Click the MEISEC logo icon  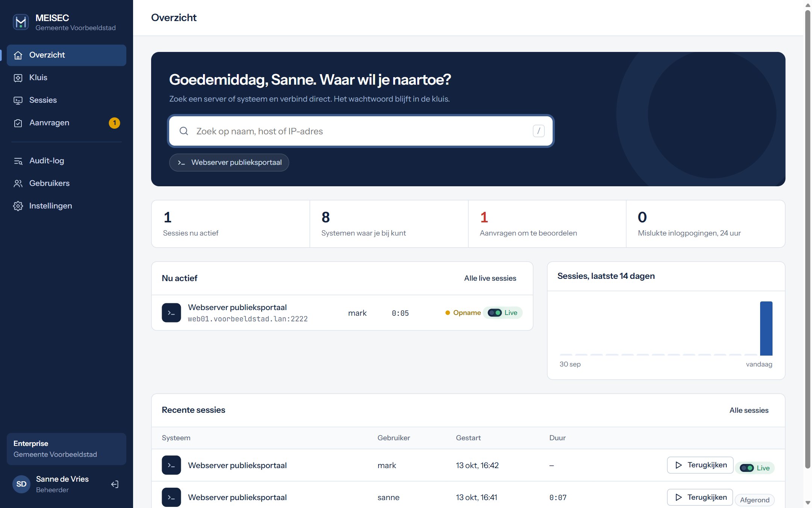(x=21, y=22)
